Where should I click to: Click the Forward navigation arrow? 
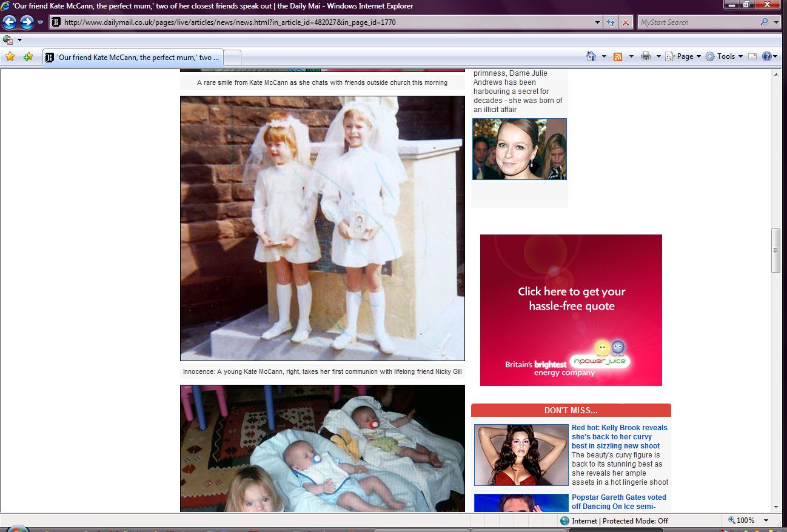pyautogui.click(x=27, y=22)
